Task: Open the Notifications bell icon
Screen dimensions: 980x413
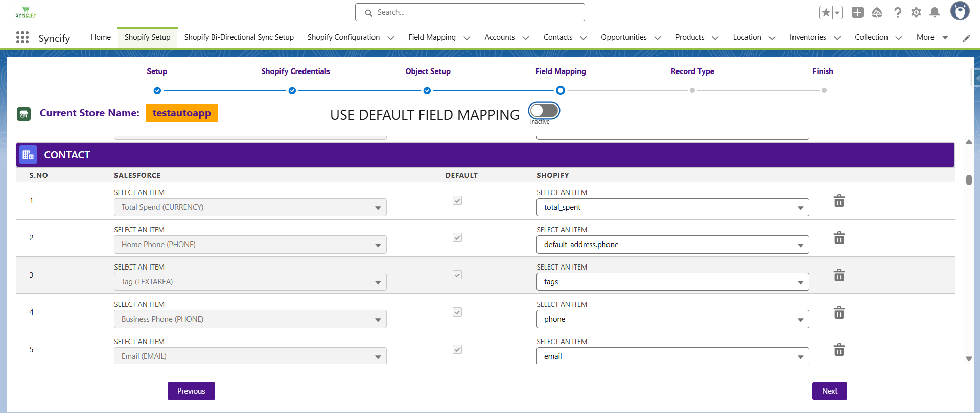Action: tap(935, 12)
